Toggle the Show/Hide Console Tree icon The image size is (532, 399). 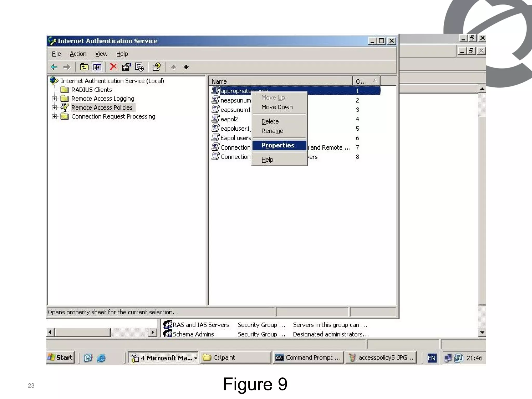[97, 67]
